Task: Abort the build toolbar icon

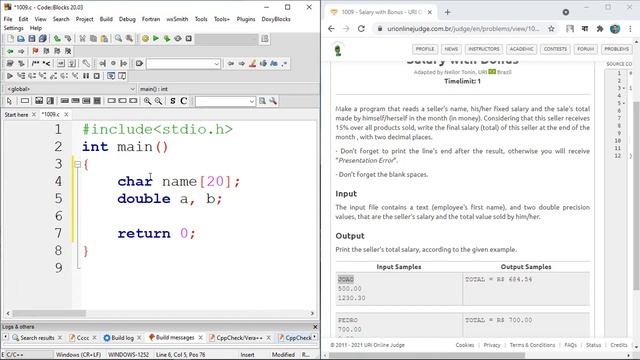Action: (189, 38)
